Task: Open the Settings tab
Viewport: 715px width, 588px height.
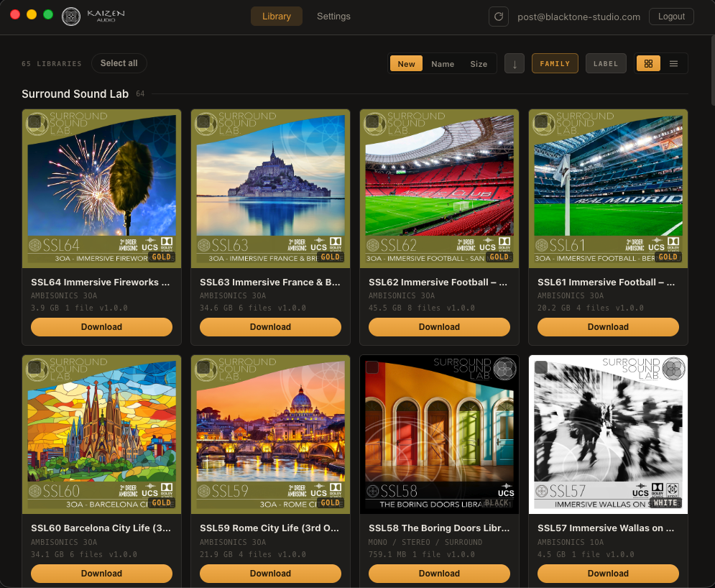Action: coord(334,17)
